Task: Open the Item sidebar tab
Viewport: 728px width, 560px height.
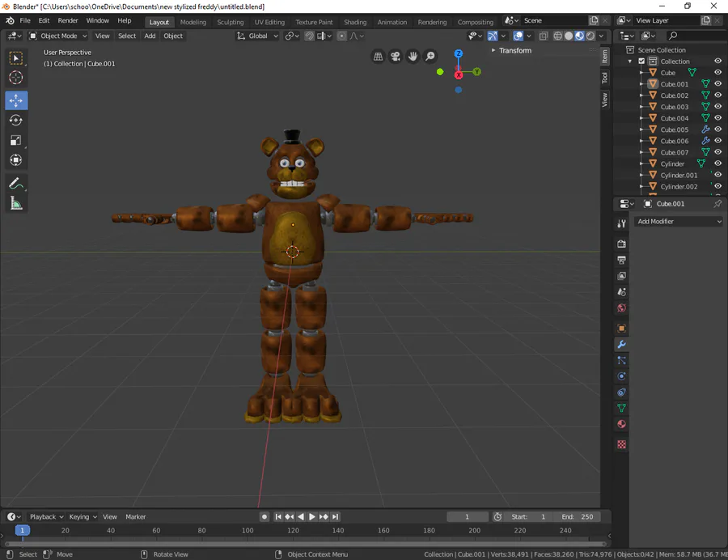Action: 605,57
